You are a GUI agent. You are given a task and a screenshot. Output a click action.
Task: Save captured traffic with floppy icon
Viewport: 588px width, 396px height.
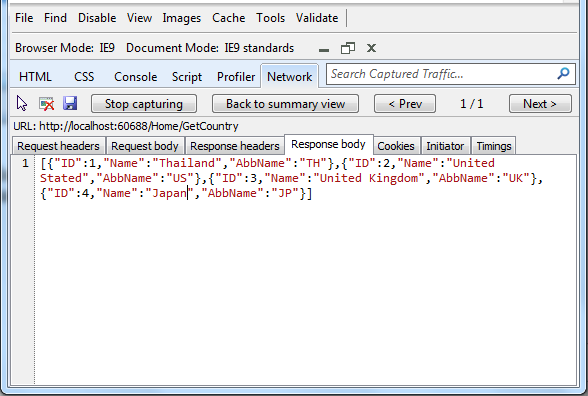click(70, 103)
